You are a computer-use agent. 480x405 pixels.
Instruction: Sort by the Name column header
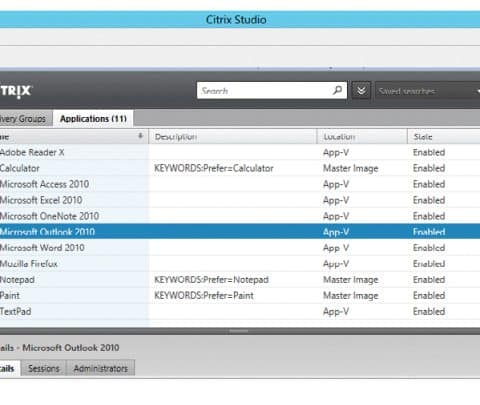(x=73, y=137)
